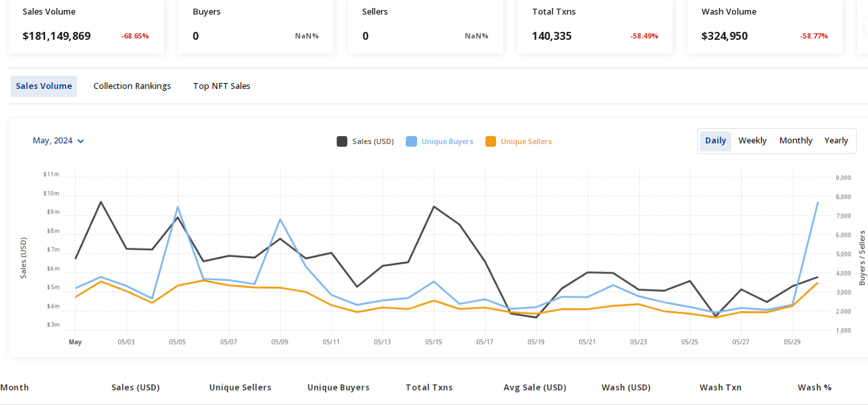
Task: Click the $11m y-axis label
Action: click(51, 174)
